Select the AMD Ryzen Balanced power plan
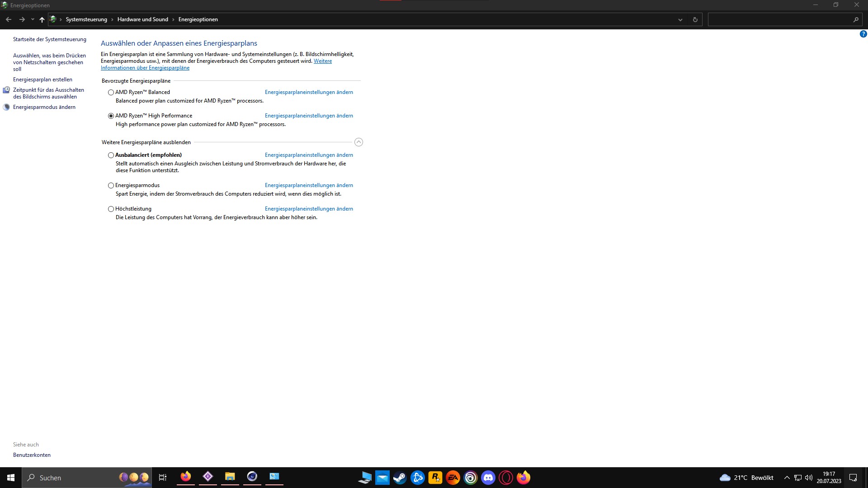The image size is (868, 488). [x=111, y=92]
